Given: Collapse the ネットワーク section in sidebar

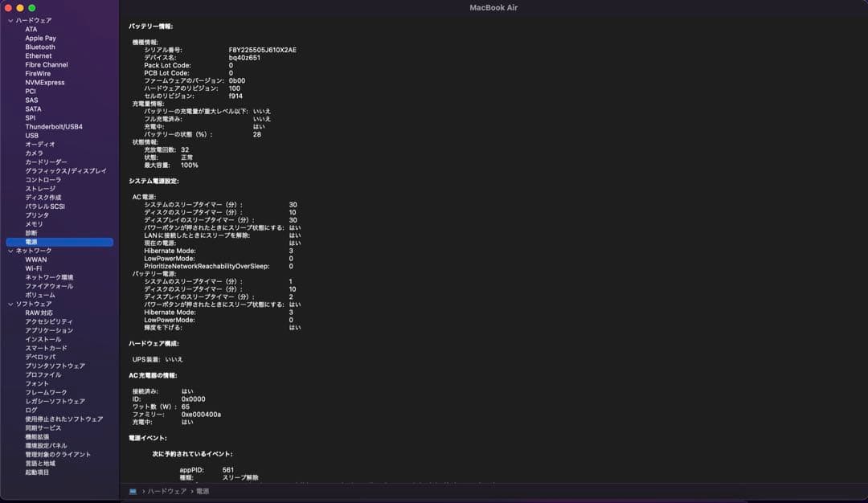Looking at the screenshot, I should tap(10, 251).
